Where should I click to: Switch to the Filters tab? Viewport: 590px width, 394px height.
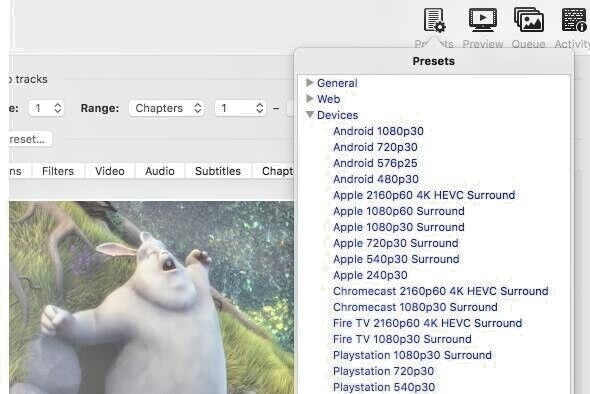tap(58, 171)
